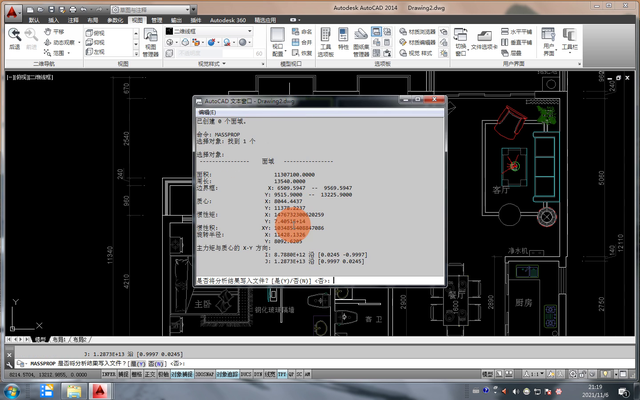
Task: Open the 视图管理器 (View Manager)
Action: click(151, 42)
